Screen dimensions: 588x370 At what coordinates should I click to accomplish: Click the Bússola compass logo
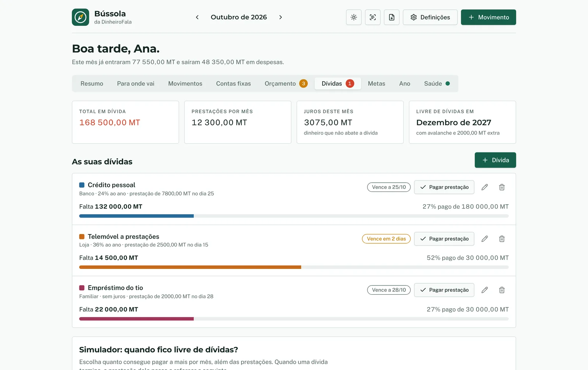coord(80,17)
